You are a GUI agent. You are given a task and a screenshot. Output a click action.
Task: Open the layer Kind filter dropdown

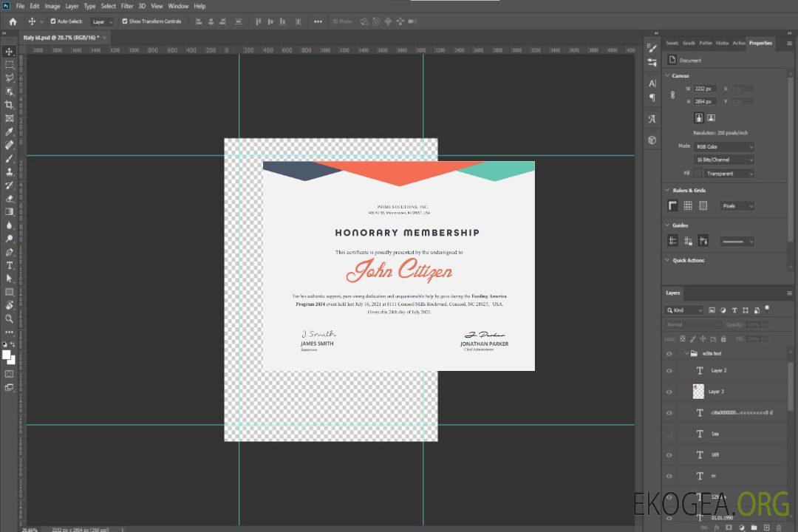coord(684,310)
